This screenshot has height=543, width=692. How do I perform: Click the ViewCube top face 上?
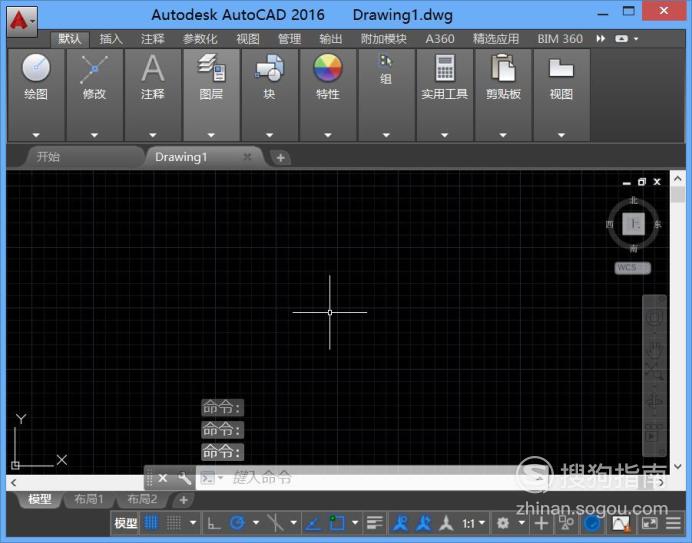634,224
